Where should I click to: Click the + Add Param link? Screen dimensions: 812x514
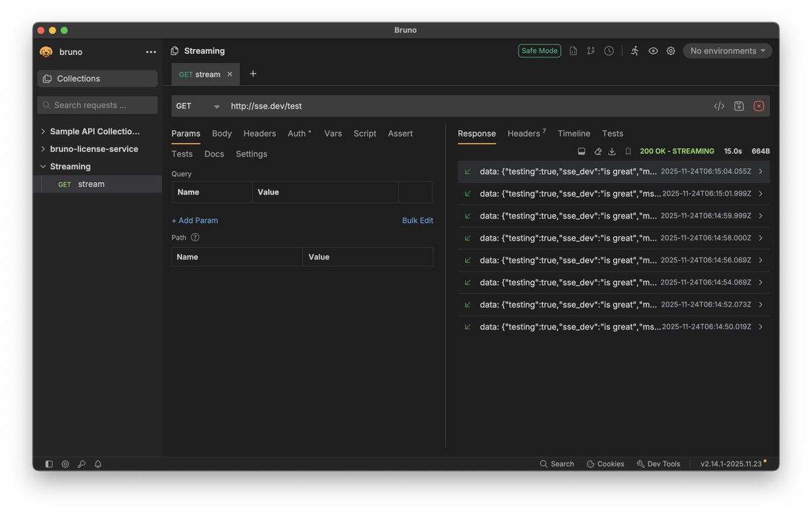tap(195, 221)
